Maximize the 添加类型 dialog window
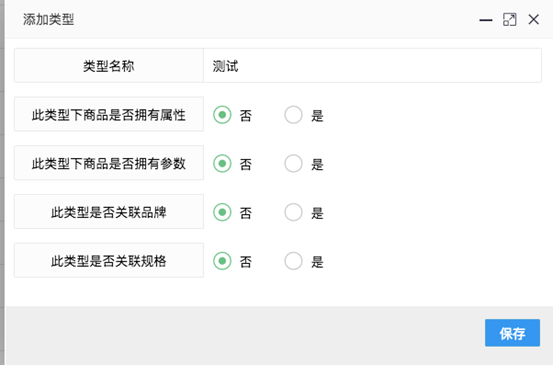553x365 pixels. 510,20
